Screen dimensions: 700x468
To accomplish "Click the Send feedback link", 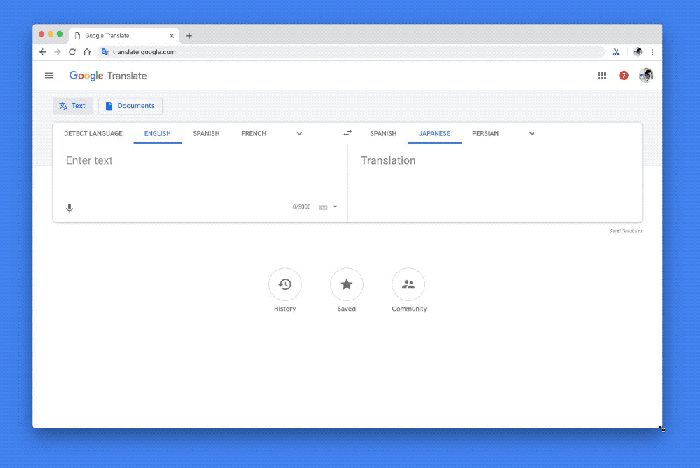I will point(626,231).
